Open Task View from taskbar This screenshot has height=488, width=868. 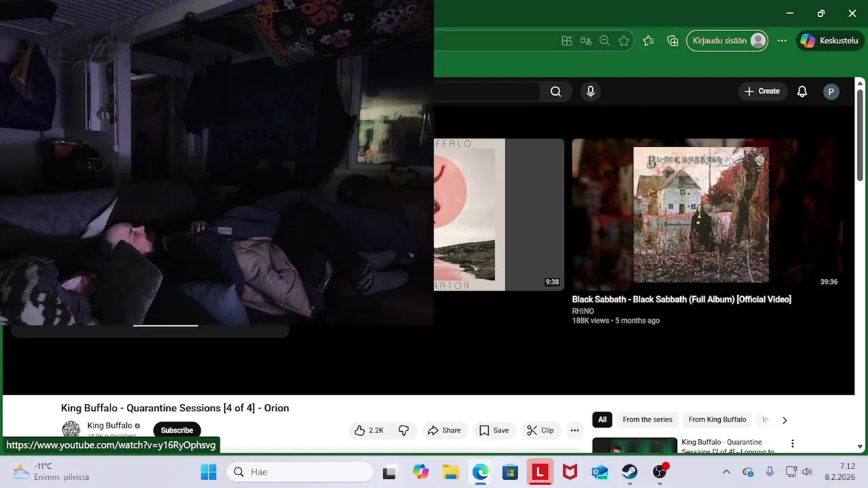(x=389, y=472)
